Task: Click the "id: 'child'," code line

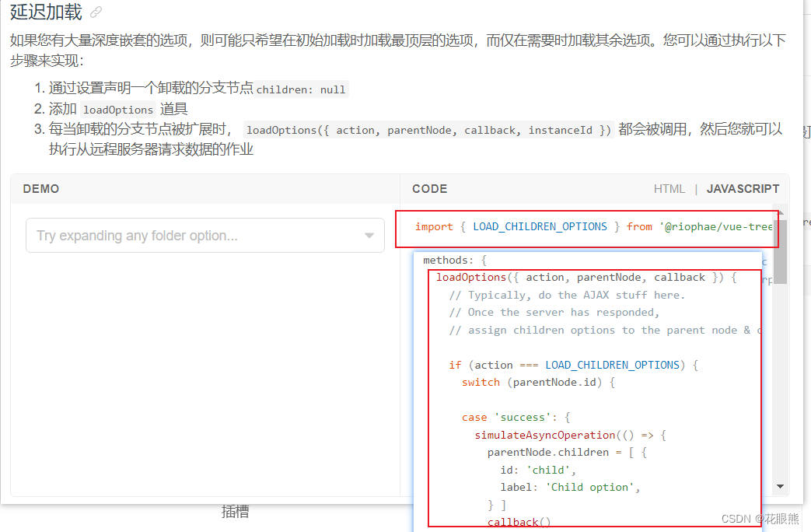Action: coord(538,470)
